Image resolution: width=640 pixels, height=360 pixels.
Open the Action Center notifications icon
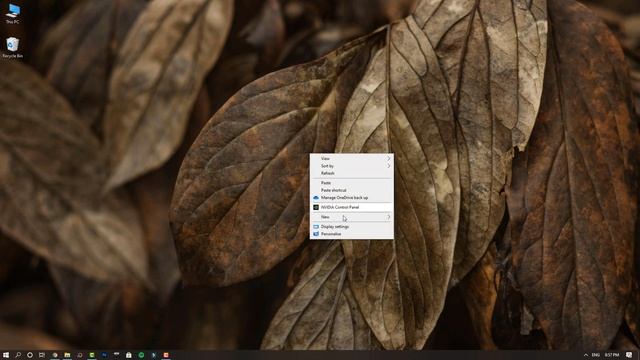629,355
